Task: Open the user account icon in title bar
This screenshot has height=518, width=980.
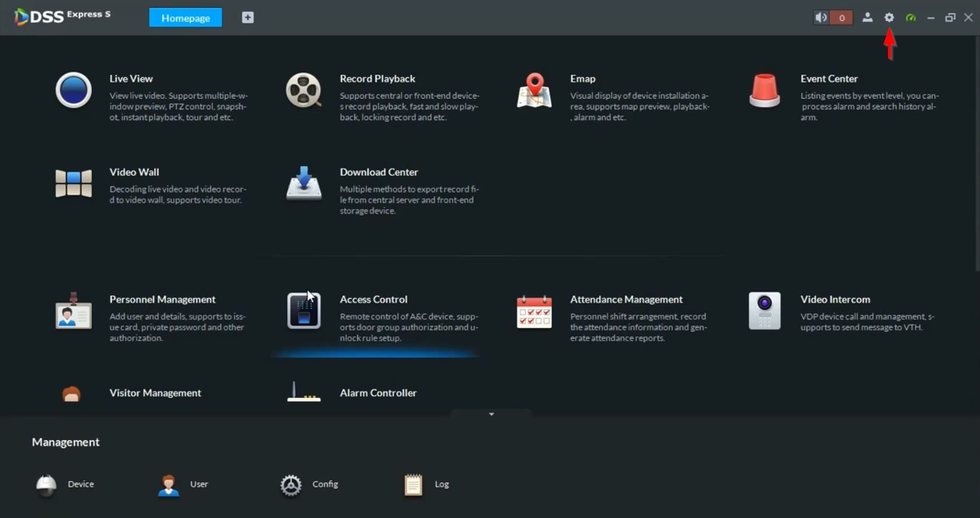Action: pyautogui.click(x=867, y=17)
